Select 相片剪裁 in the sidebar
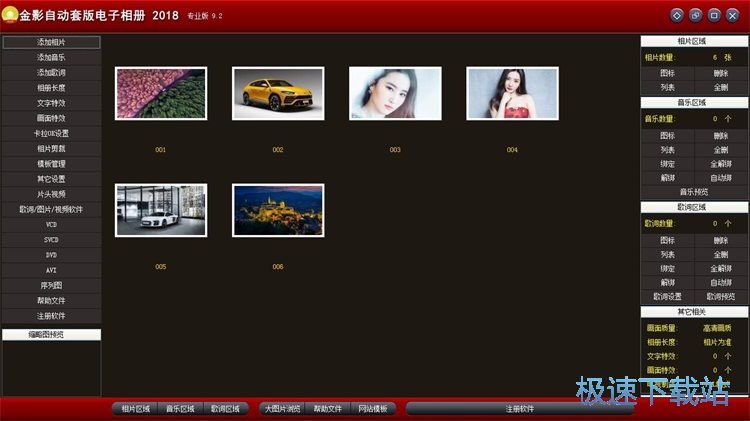The width and height of the screenshot is (750, 421). [x=51, y=149]
